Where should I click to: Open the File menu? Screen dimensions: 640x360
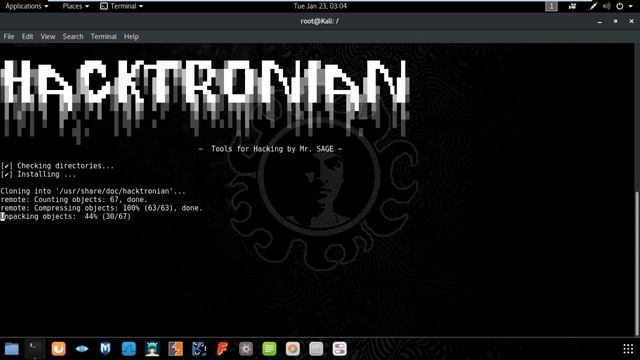[x=9, y=36]
